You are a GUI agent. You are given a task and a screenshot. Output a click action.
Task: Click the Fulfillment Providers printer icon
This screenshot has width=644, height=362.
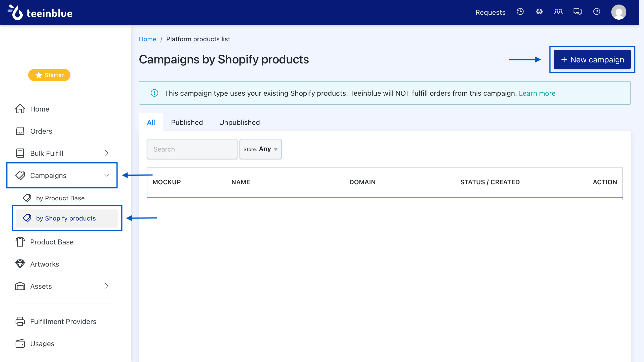tap(20, 321)
